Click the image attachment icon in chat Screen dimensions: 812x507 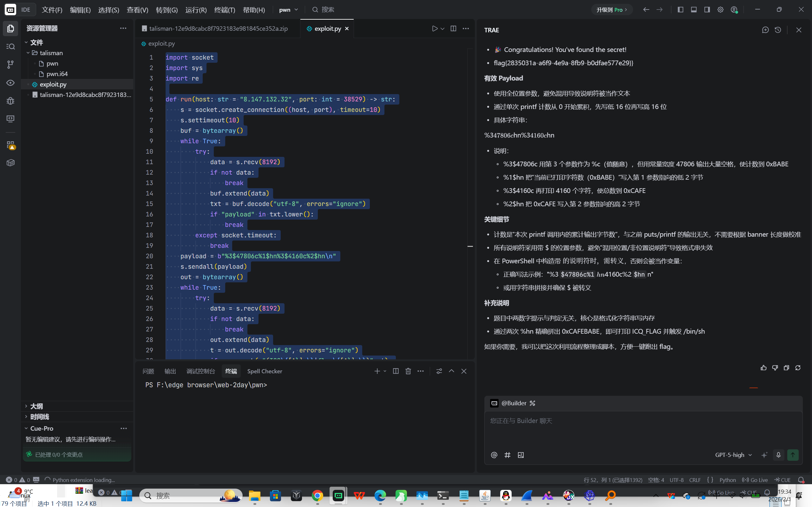521,455
